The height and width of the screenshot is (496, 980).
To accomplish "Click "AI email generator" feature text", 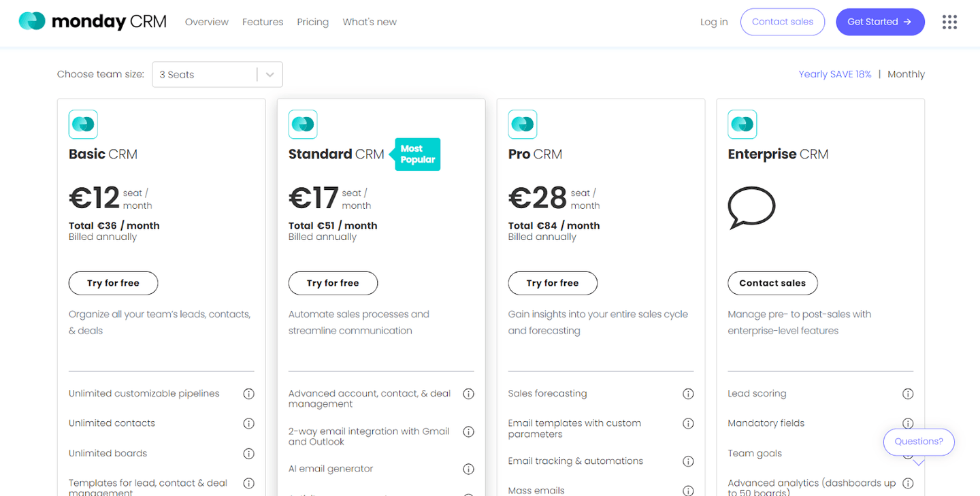I will point(331,469).
